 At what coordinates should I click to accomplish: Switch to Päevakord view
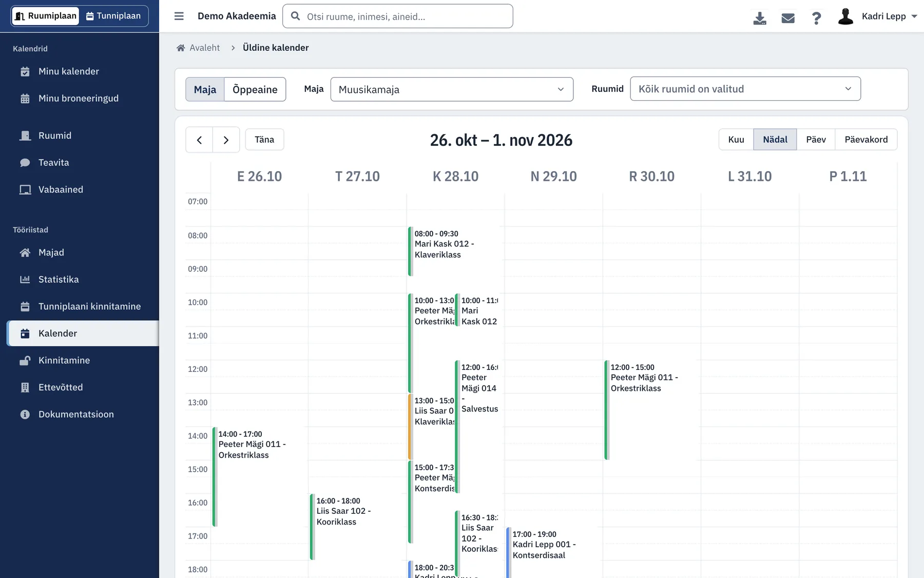[x=866, y=140]
